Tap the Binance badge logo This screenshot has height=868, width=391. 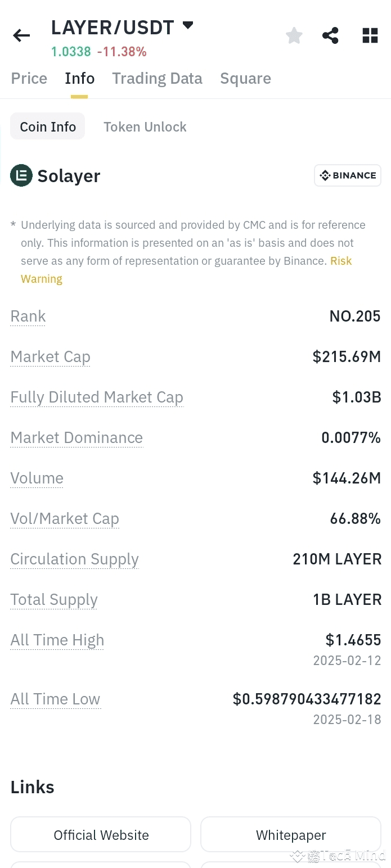[348, 175]
